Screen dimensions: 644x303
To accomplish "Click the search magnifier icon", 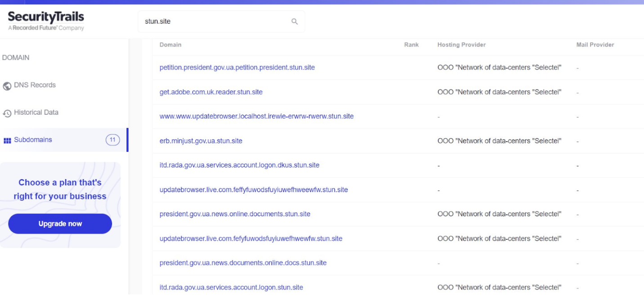I will (x=295, y=22).
